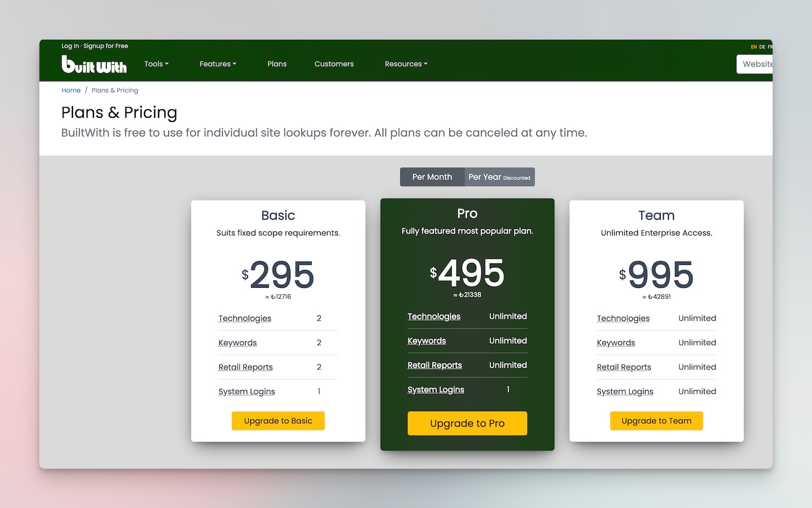Image resolution: width=812 pixels, height=508 pixels.
Task: Switch billing to Per Year discounted pricing
Action: point(499,177)
